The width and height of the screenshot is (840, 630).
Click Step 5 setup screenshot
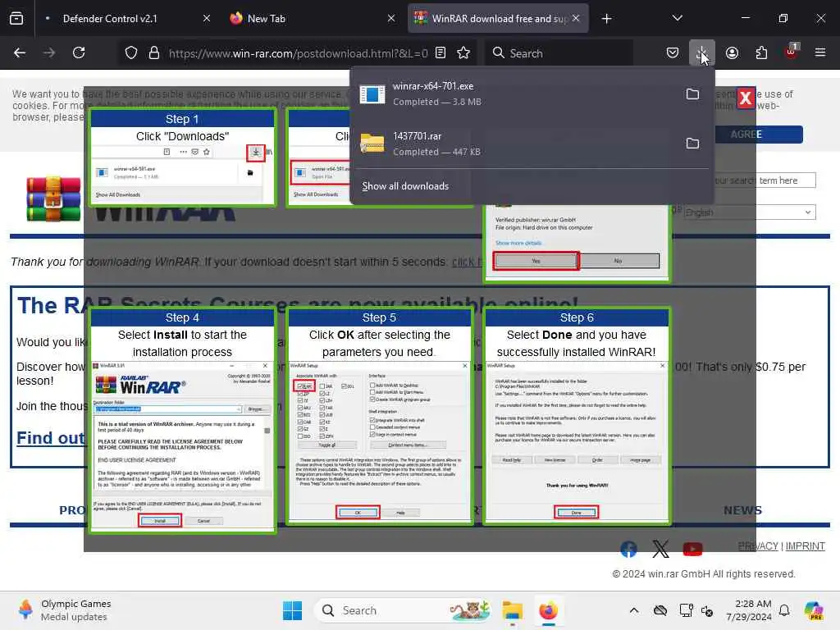pyautogui.click(x=379, y=441)
